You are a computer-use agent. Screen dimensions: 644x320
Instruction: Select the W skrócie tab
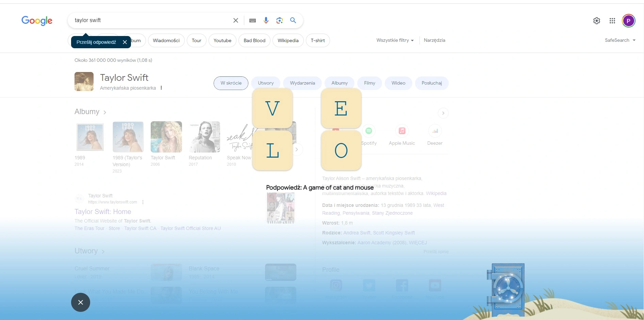coord(231,83)
